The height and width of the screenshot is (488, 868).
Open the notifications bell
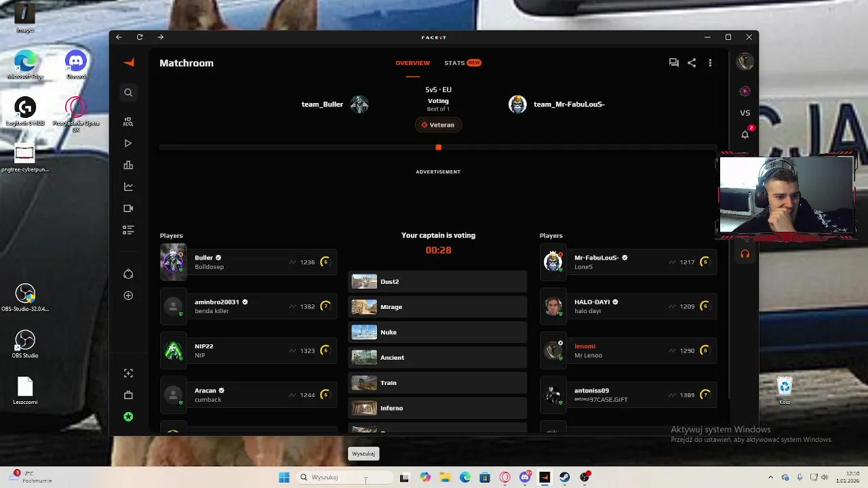[745, 134]
